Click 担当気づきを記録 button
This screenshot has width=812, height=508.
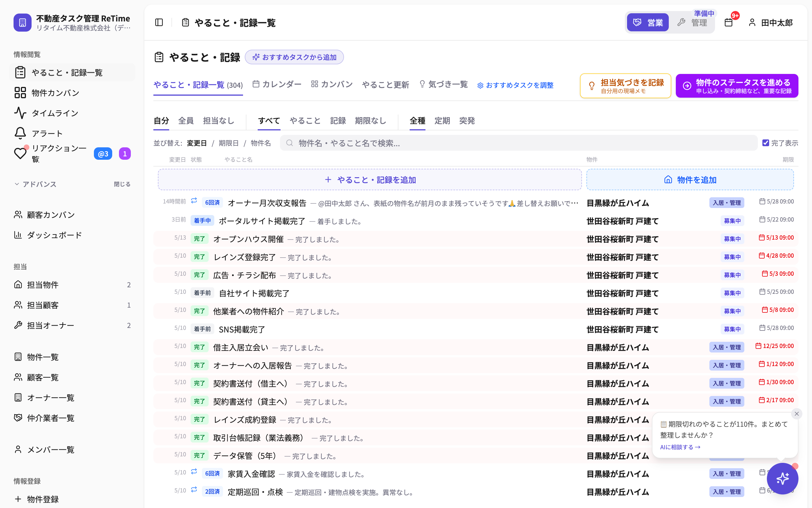click(x=625, y=86)
